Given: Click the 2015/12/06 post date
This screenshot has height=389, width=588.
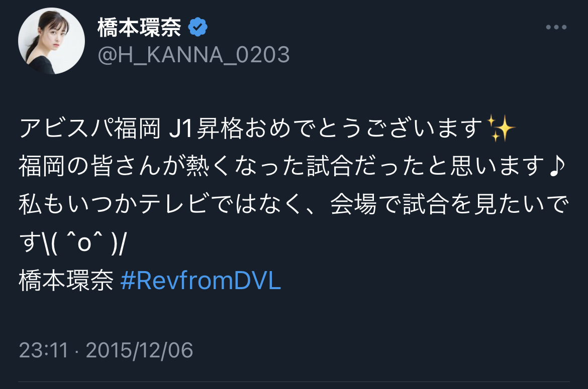Looking at the screenshot, I should point(140,350).
